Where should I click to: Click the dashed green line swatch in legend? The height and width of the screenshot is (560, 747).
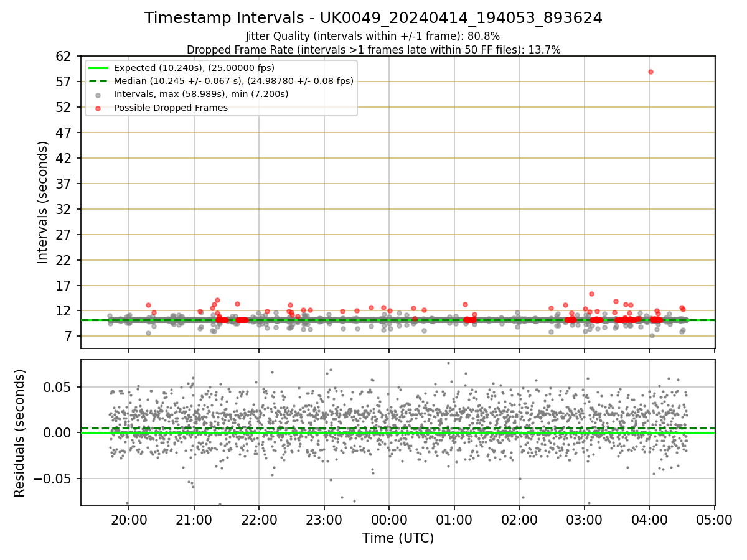(99, 81)
